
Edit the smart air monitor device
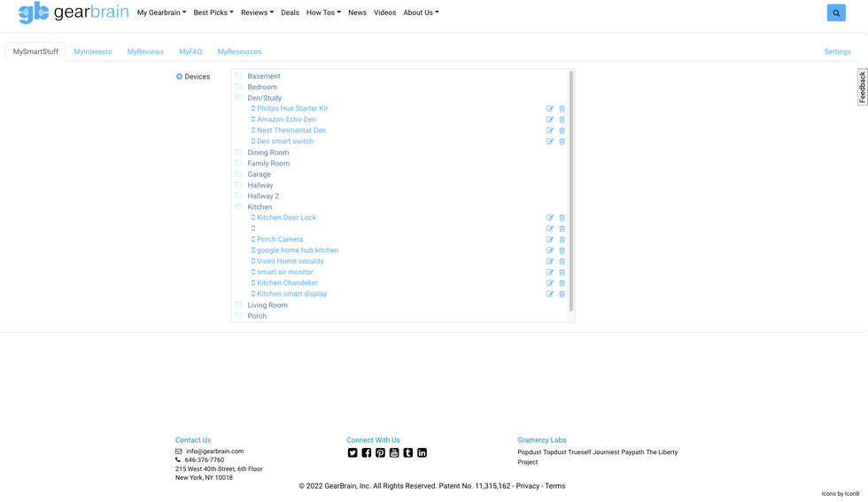(550, 273)
